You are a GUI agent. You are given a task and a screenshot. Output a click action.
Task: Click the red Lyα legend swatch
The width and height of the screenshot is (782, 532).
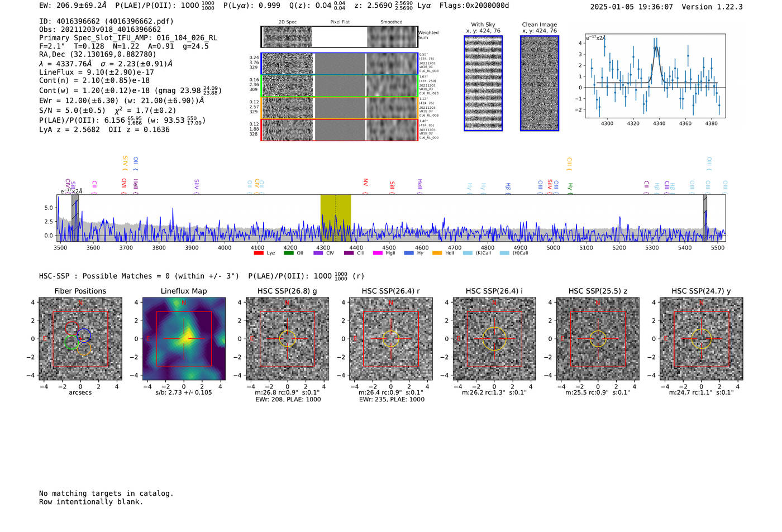pyautogui.click(x=259, y=253)
